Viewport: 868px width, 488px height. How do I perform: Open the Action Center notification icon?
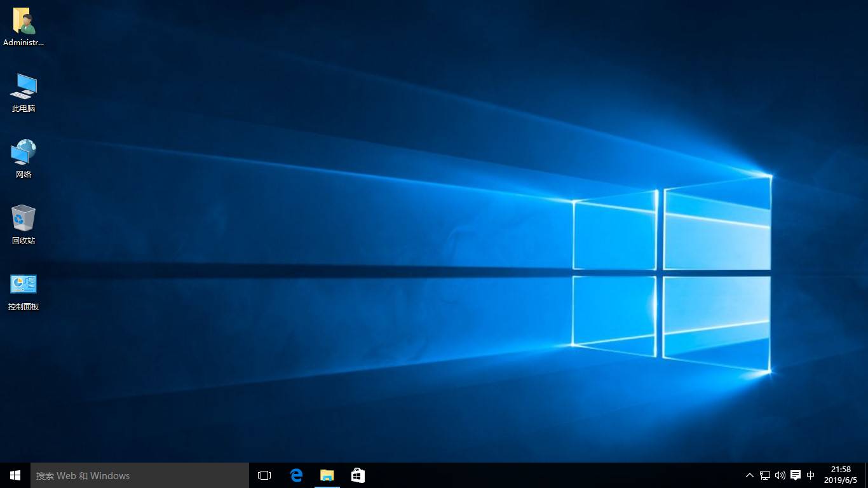pos(796,475)
